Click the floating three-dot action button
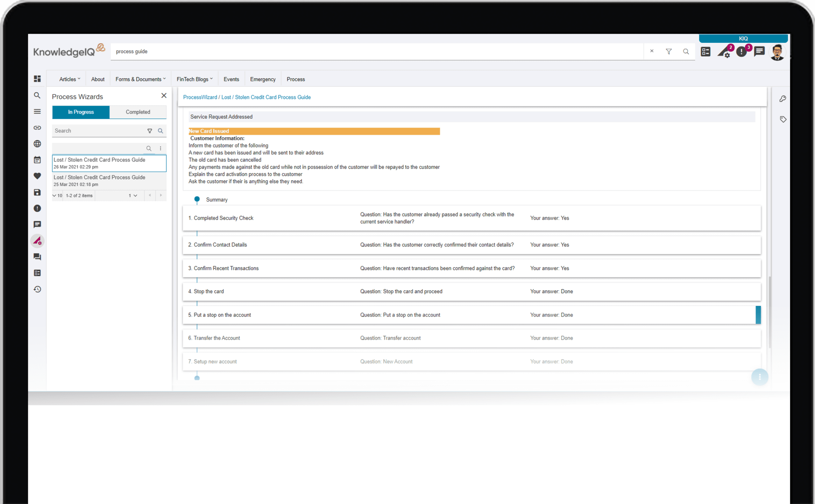 pyautogui.click(x=759, y=377)
